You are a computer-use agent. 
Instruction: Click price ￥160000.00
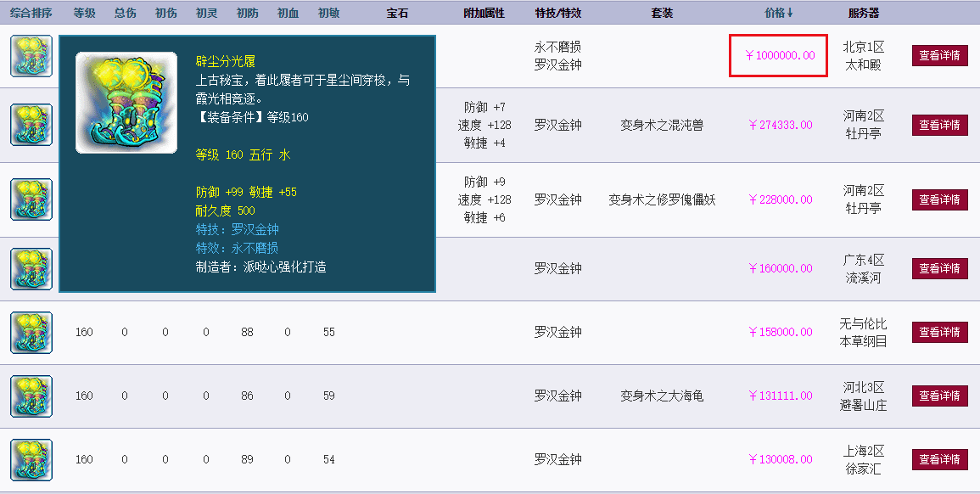pos(781,268)
